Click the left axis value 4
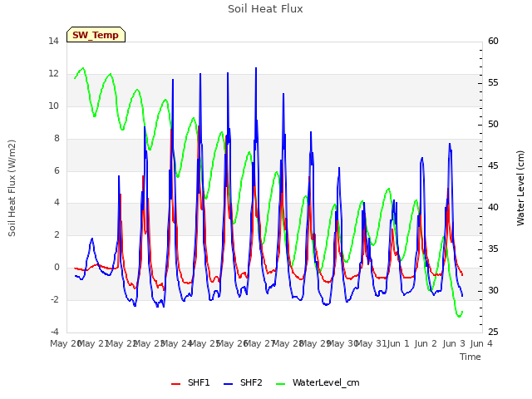The height and width of the screenshot is (399, 532). pyautogui.click(x=57, y=202)
